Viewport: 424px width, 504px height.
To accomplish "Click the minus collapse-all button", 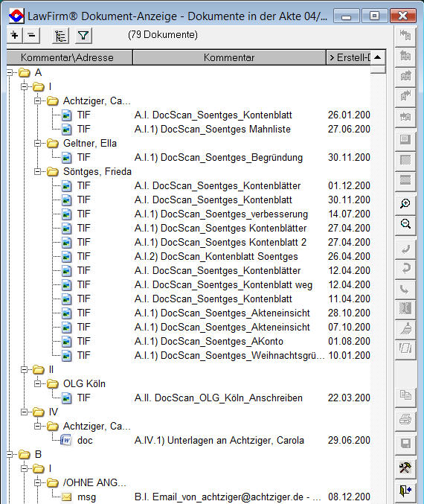I will [31, 35].
